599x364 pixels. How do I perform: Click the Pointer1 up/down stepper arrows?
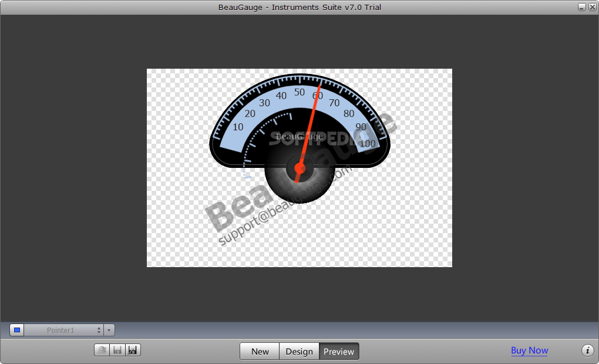(x=99, y=330)
